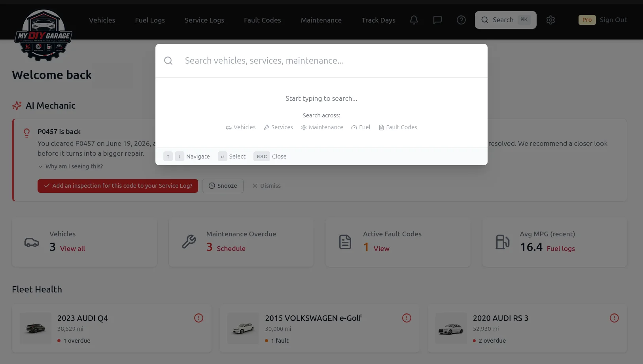Screen dimensions: 643x364
Task: Open the Fuel logs link
Action: pos(561,249)
